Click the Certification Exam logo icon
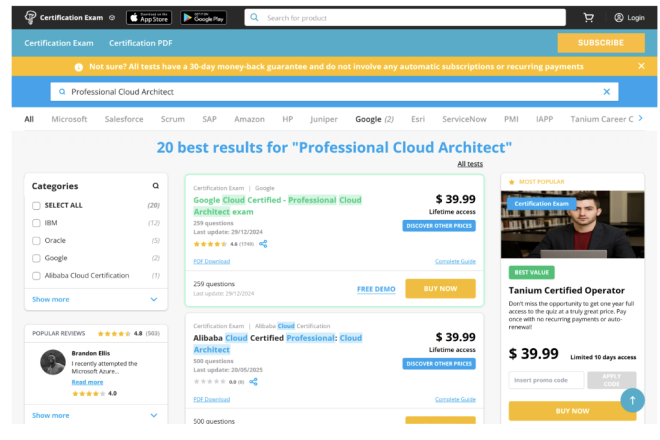 point(30,17)
